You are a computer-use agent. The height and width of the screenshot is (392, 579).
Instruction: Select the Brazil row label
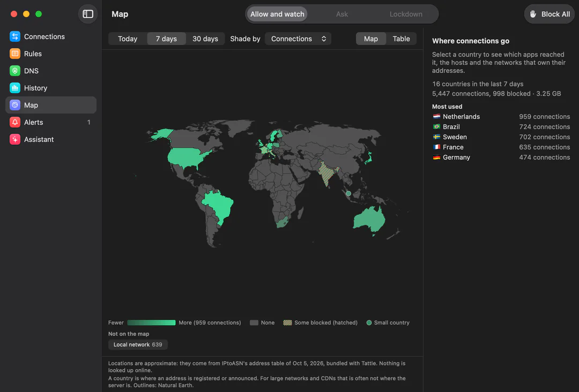click(451, 126)
